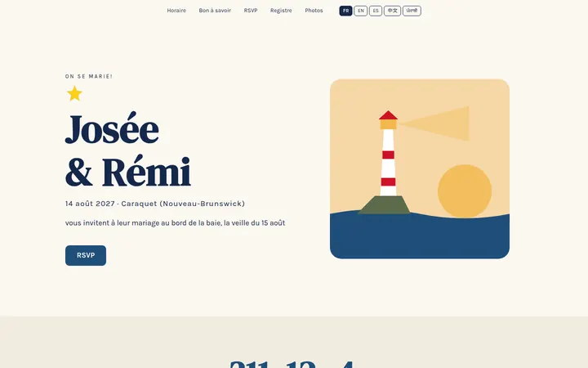Go to Bon à savoir section
Screen dimensions: 588x368
point(215,11)
